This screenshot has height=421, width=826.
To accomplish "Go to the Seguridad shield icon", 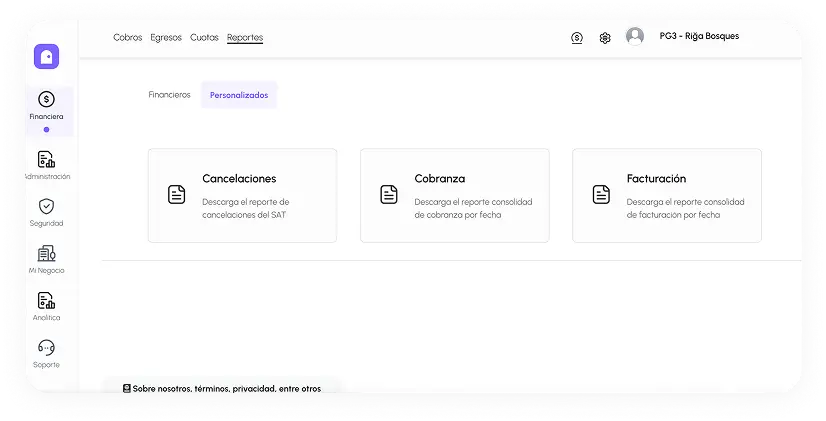I will pyautogui.click(x=46, y=206).
